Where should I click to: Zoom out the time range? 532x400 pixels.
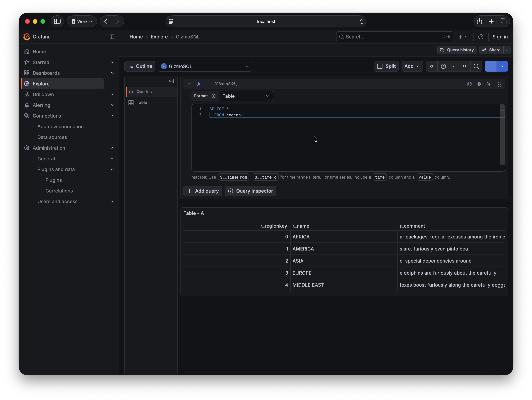[x=476, y=66]
